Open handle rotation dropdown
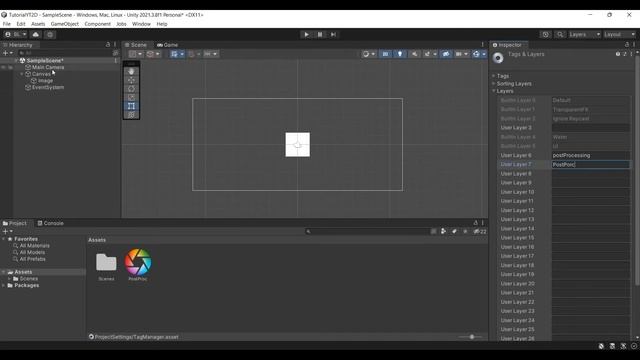Viewport: 640px width, 360px height. pos(153,54)
